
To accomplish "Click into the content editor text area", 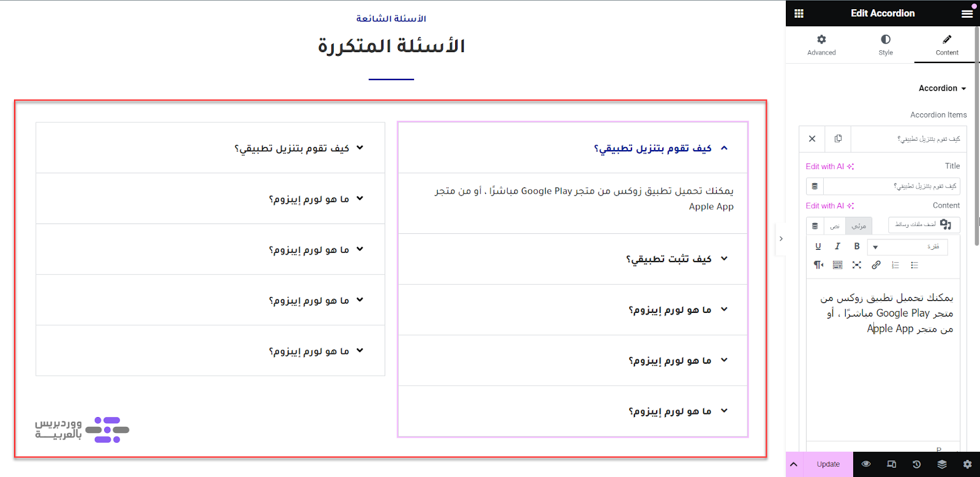I will pos(883,361).
